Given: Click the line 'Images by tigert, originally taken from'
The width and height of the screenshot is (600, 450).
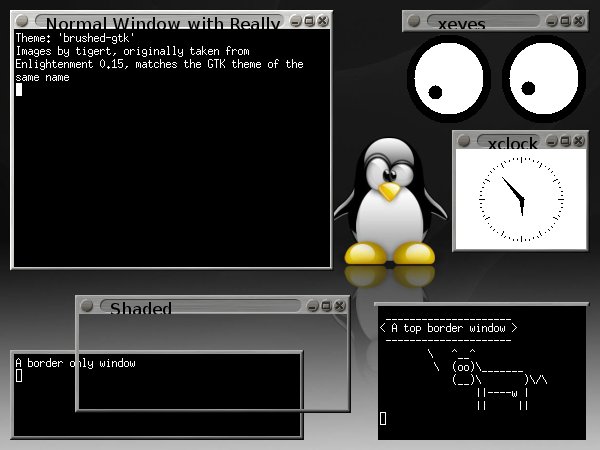Looking at the screenshot, I should pos(132,51).
